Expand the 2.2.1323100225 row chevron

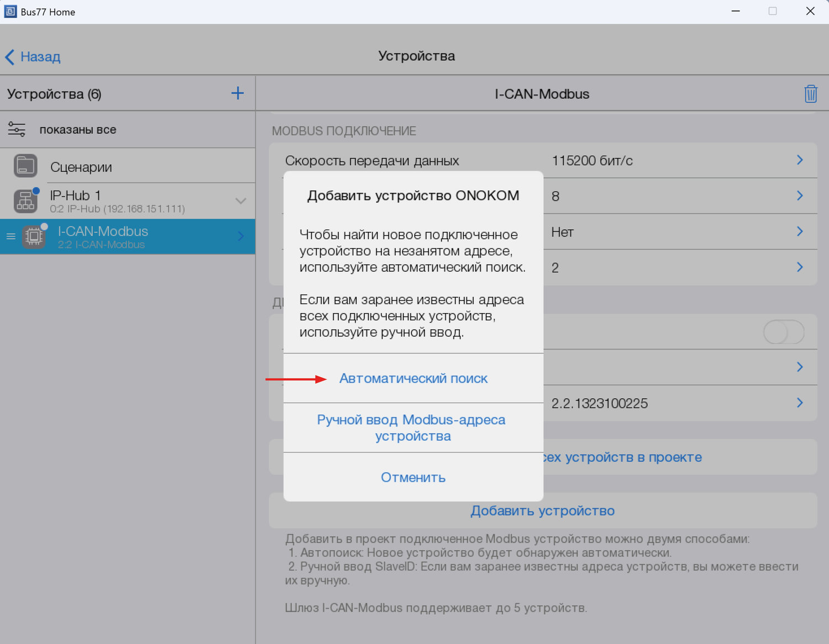(x=799, y=403)
